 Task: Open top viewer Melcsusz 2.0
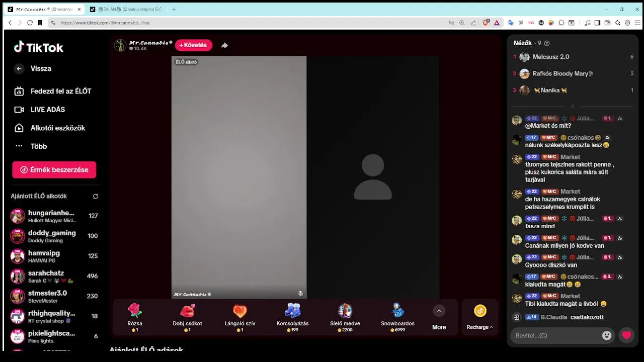pyautogui.click(x=573, y=57)
